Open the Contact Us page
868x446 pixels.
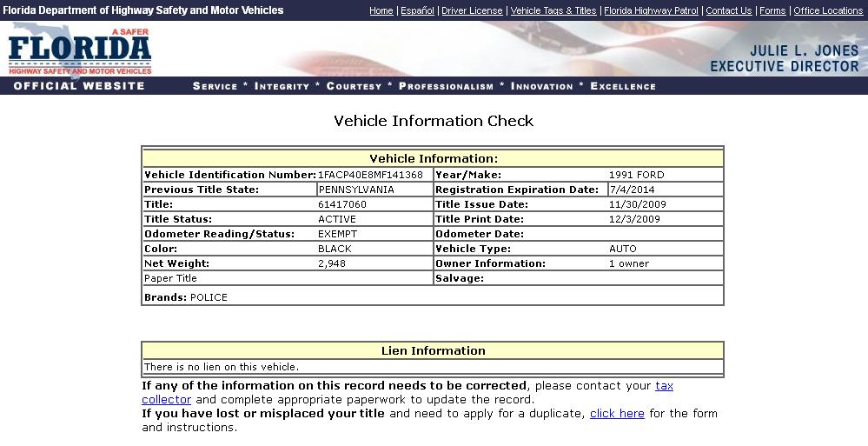point(728,10)
